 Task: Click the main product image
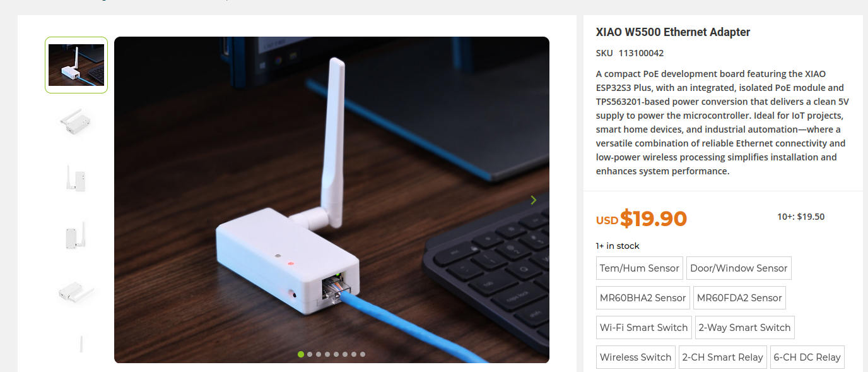tap(332, 200)
